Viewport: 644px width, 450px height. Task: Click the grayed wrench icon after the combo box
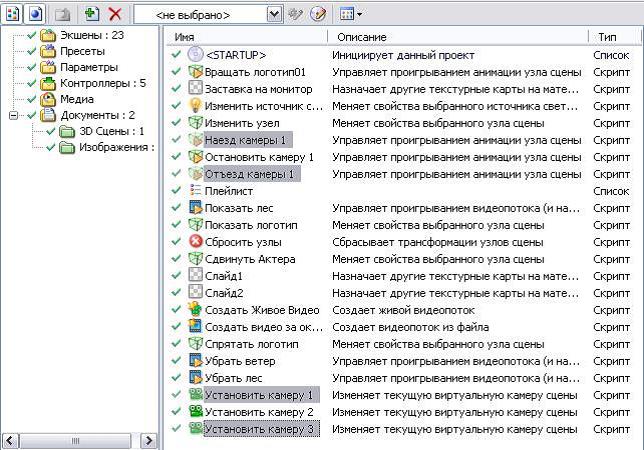click(295, 15)
